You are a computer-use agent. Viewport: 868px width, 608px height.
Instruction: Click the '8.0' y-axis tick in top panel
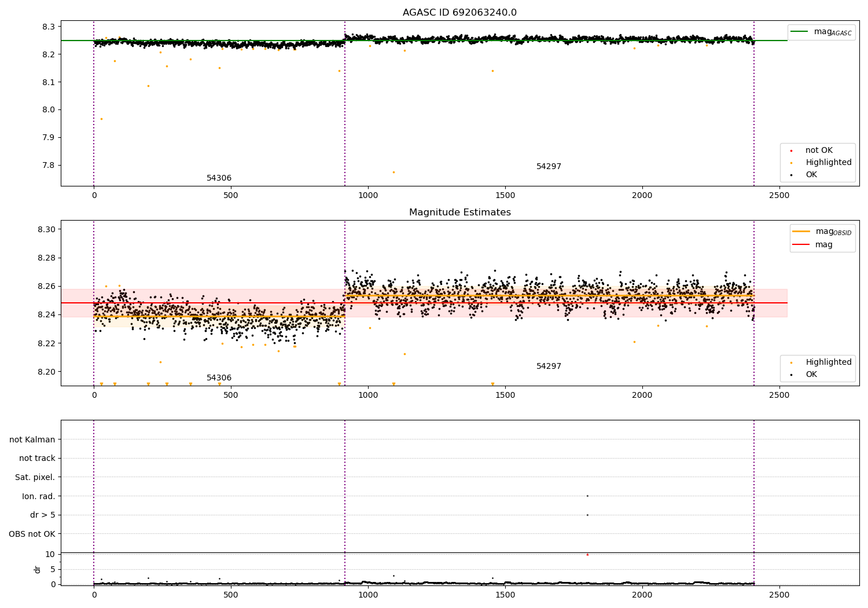(49, 110)
